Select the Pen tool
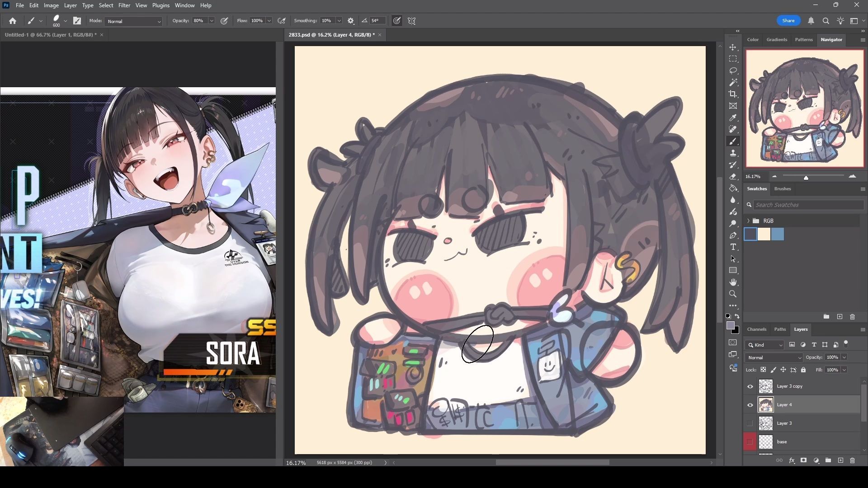This screenshot has height=488, width=868. pos(733,235)
